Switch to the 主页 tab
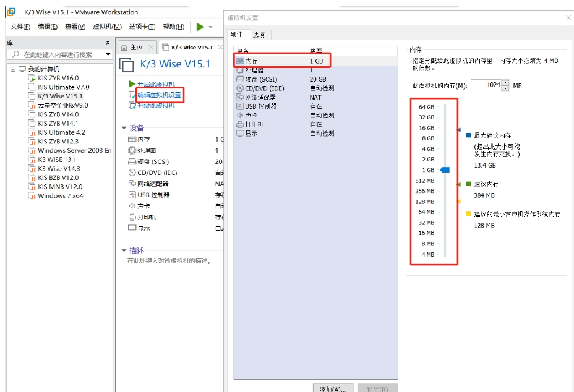Screen dimensions: 574x392 point(135,47)
